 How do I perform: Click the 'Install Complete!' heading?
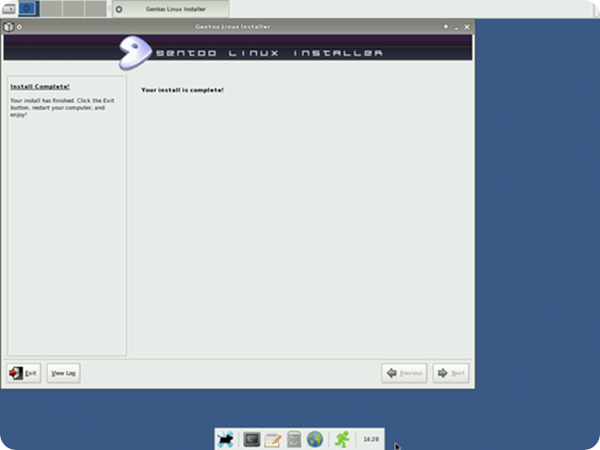(40, 86)
